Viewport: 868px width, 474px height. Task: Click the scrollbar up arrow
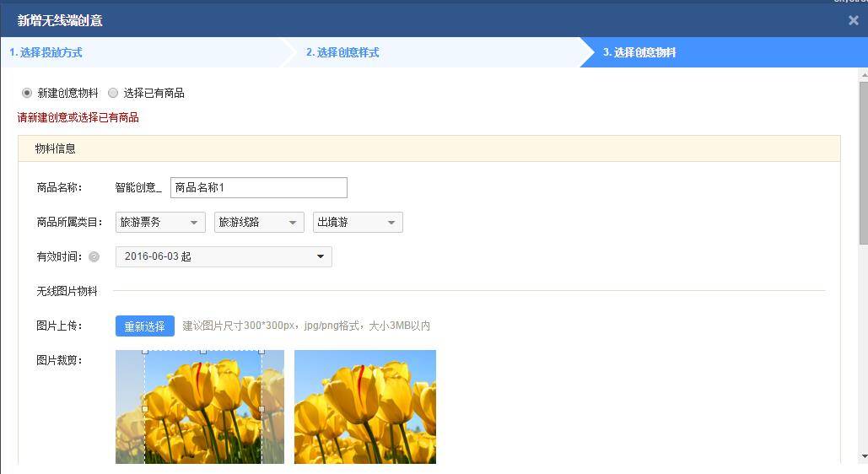[864, 75]
